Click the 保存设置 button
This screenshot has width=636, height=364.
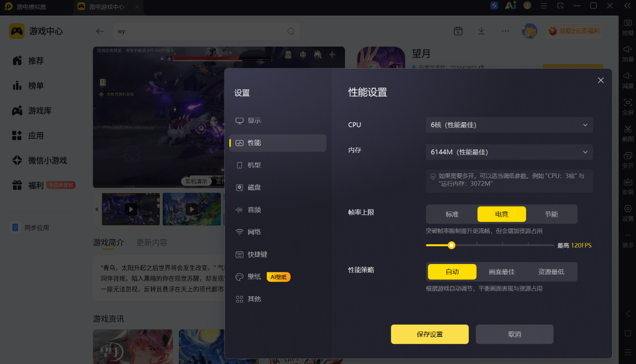(x=430, y=334)
